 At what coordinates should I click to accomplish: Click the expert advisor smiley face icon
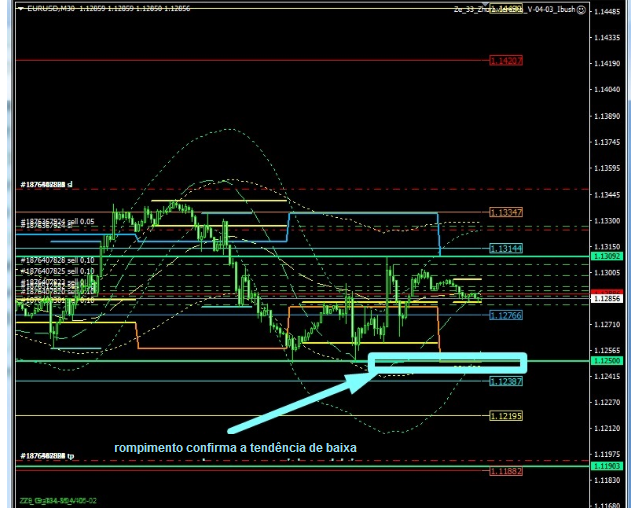pos(580,8)
